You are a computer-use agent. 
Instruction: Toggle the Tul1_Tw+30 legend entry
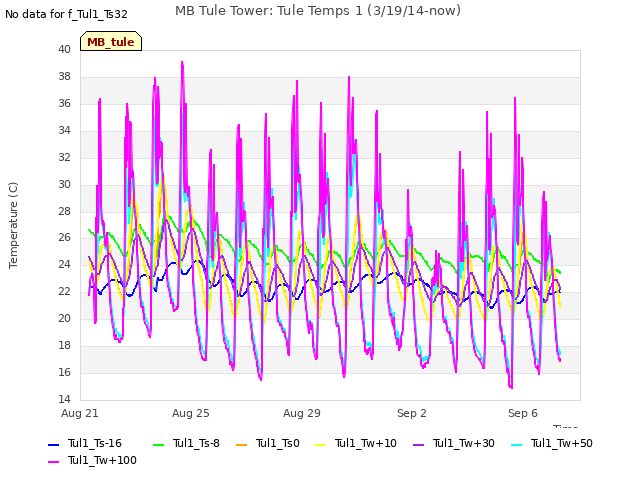coord(454,443)
